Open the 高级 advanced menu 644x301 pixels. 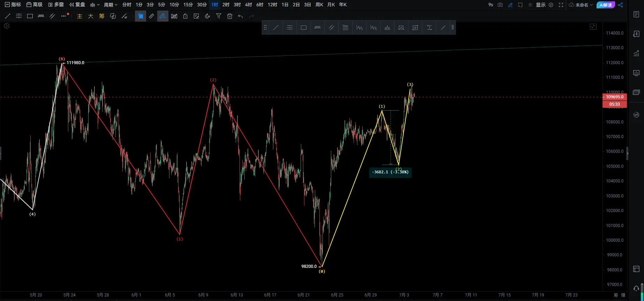pos(35,5)
